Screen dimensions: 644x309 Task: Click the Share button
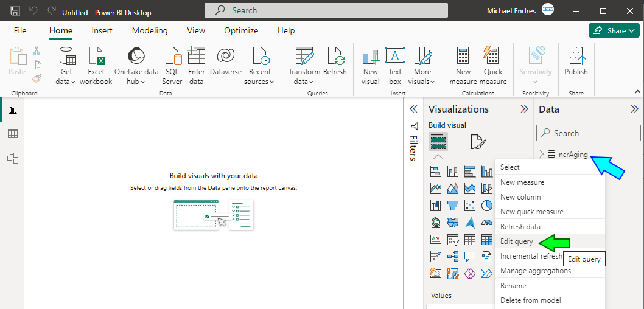[x=614, y=31]
